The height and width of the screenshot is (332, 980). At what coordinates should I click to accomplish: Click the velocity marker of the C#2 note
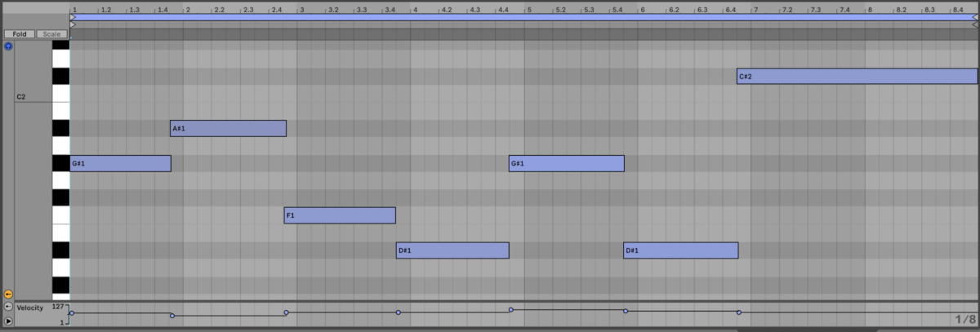(x=739, y=312)
